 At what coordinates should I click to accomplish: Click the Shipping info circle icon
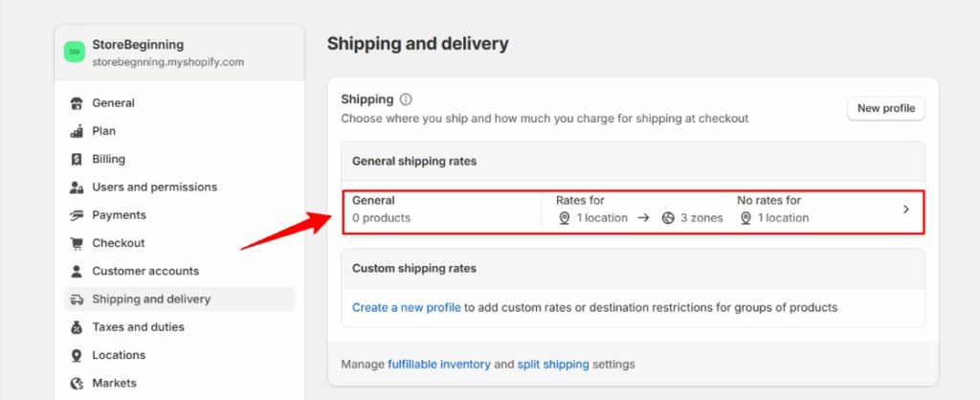[406, 100]
